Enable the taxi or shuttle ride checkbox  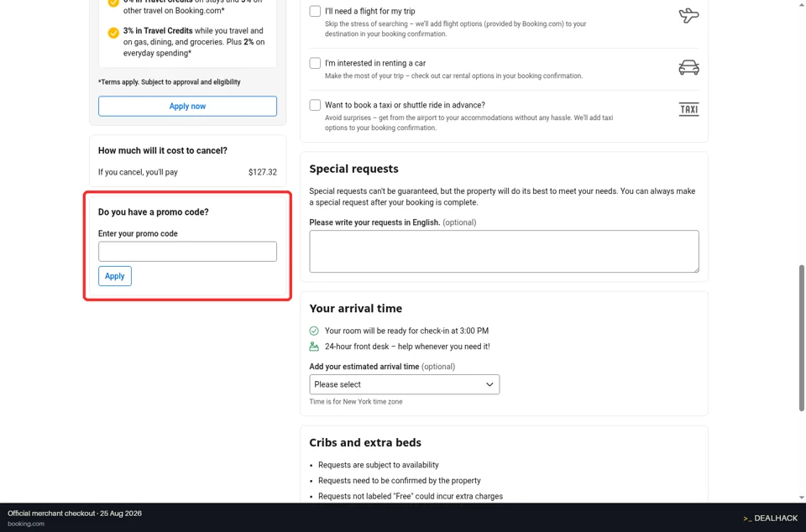[x=315, y=105]
